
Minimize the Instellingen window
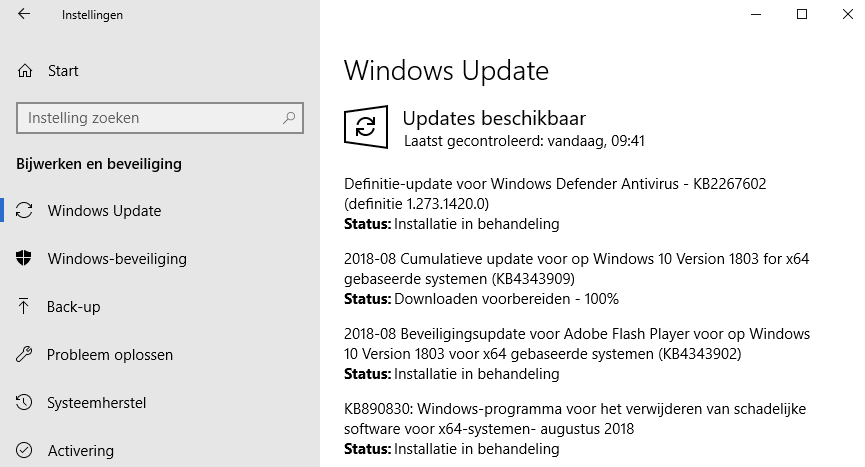(755, 15)
